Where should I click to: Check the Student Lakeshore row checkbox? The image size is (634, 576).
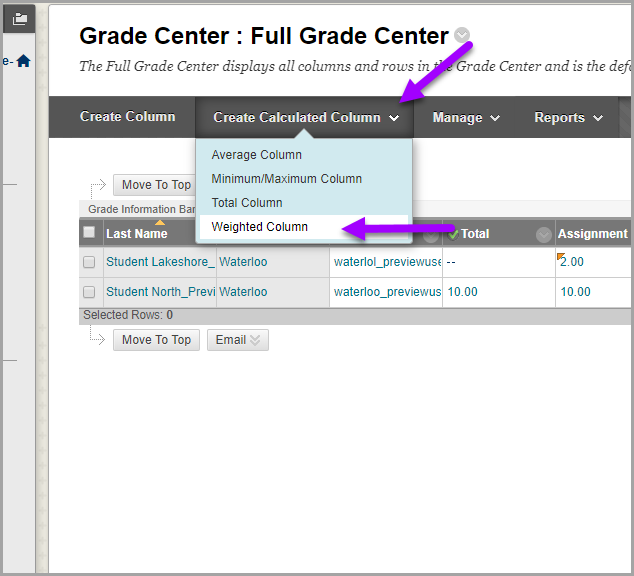click(89, 262)
